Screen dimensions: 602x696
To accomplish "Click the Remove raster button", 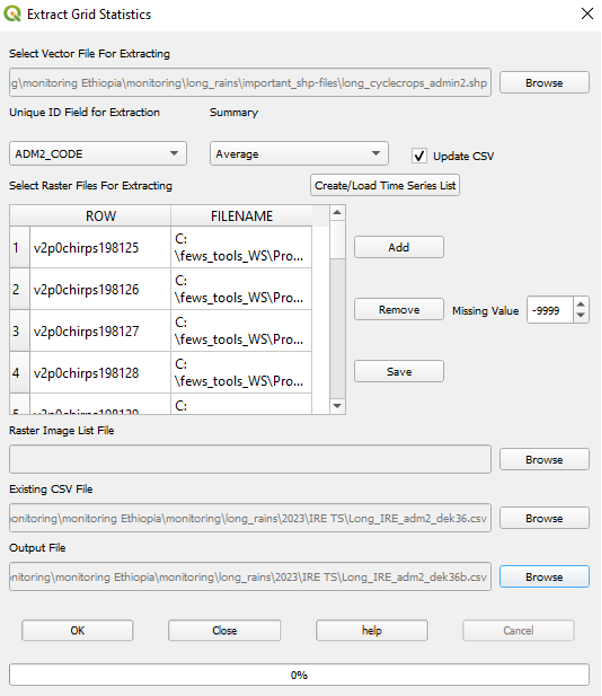I will click(398, 310).
